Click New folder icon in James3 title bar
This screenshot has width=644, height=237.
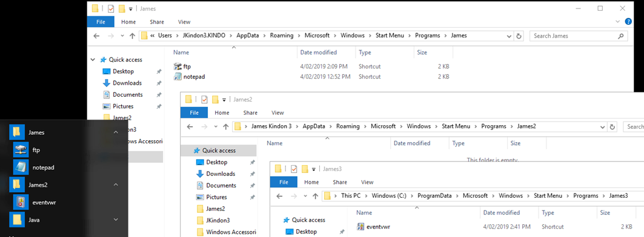(x=305, y=169)
